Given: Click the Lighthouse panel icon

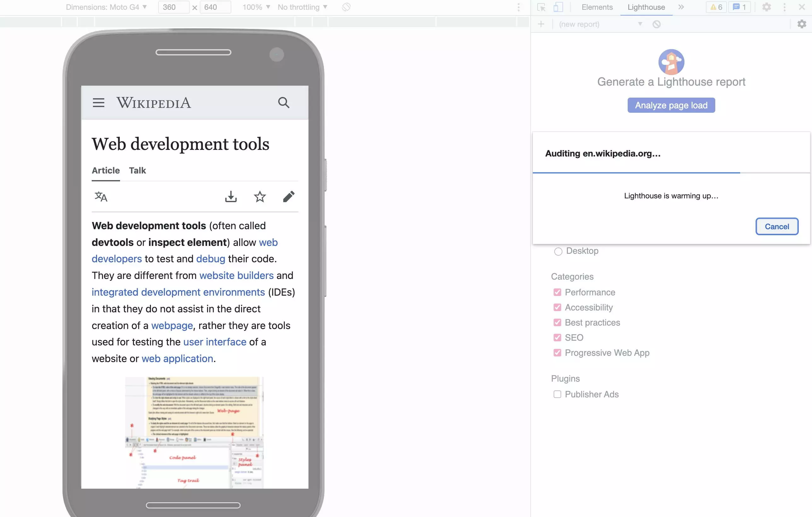Looking at the screenshot, I should (x=646, y=7).
